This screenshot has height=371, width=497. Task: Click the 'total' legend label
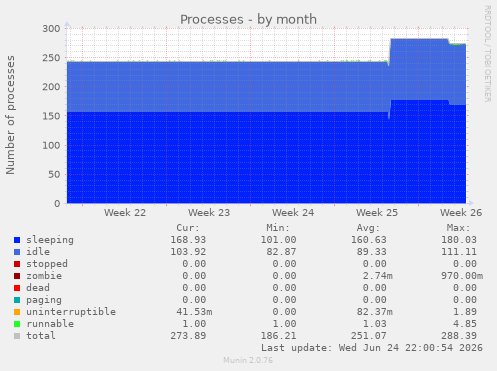[x=41, y=336]
